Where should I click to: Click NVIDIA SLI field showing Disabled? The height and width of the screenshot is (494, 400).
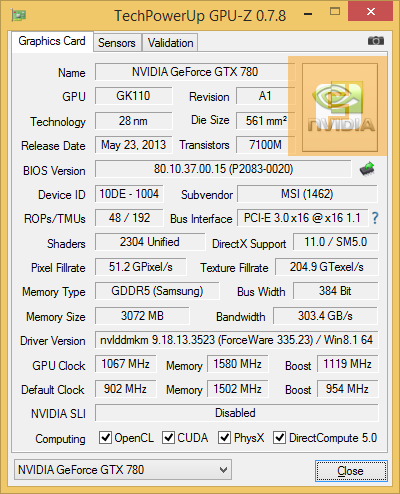[236, 413]
